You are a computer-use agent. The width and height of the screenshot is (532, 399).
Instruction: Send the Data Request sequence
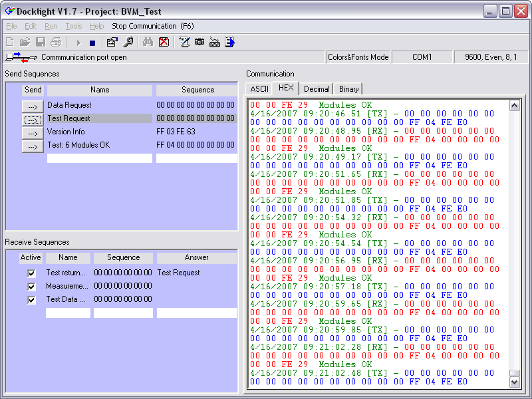(33, 106)
